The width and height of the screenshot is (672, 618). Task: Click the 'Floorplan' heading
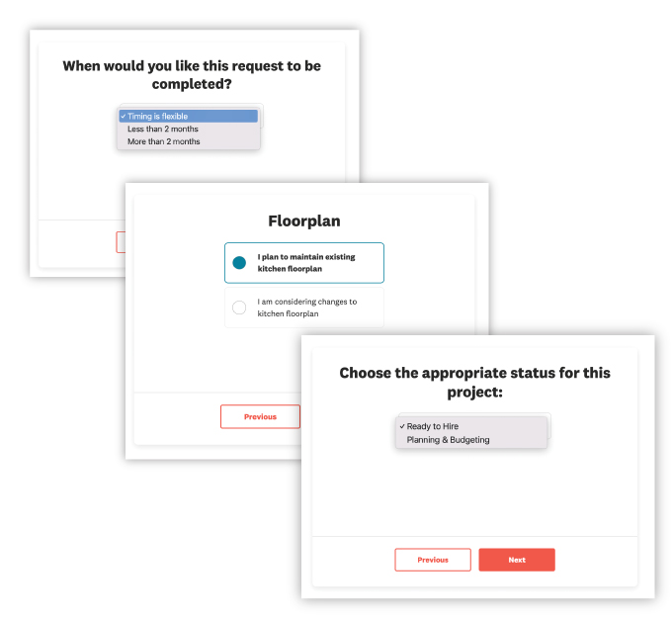click(x=303, y=221)
